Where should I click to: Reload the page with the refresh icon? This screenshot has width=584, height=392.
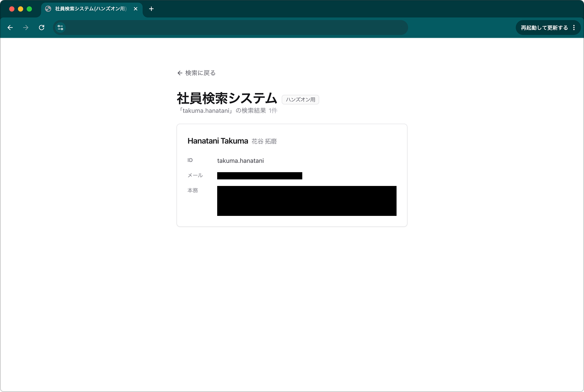42,28
